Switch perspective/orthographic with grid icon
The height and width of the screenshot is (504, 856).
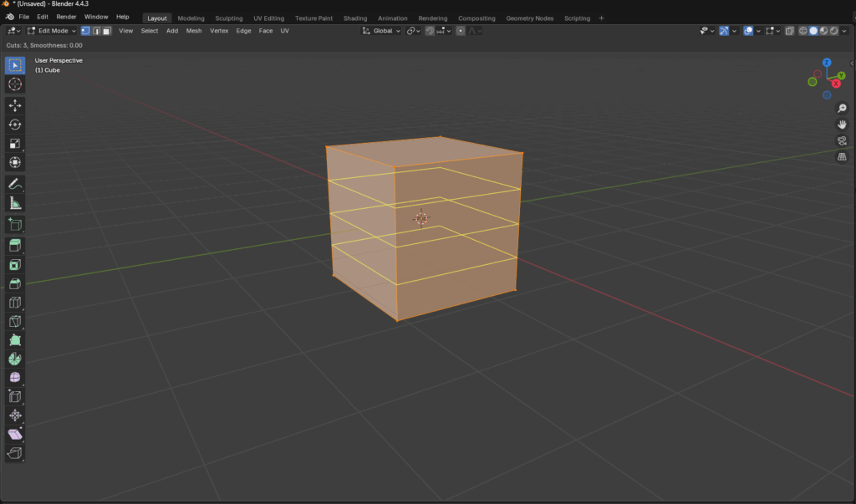tap(842, 156)
